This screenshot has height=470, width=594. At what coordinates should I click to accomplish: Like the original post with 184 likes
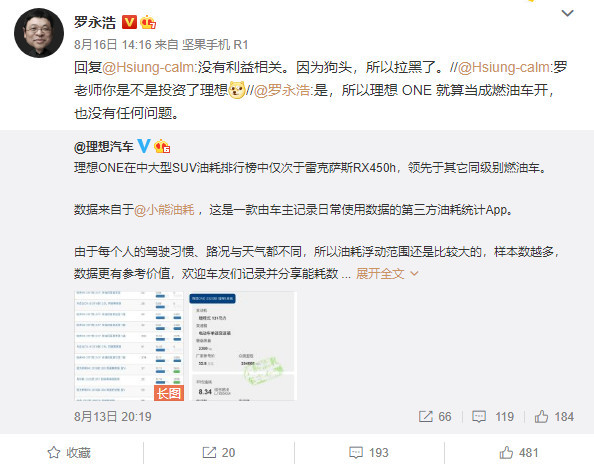point(554,417)
